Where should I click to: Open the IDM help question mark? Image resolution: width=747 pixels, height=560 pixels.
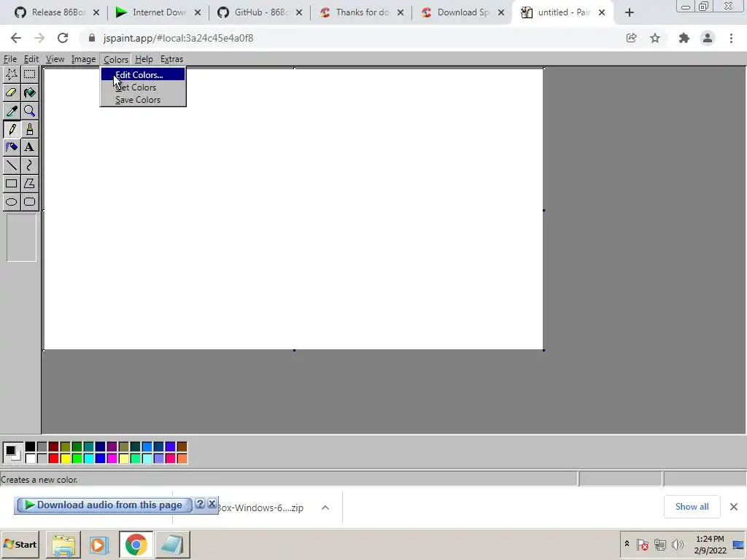click(200, 504)
